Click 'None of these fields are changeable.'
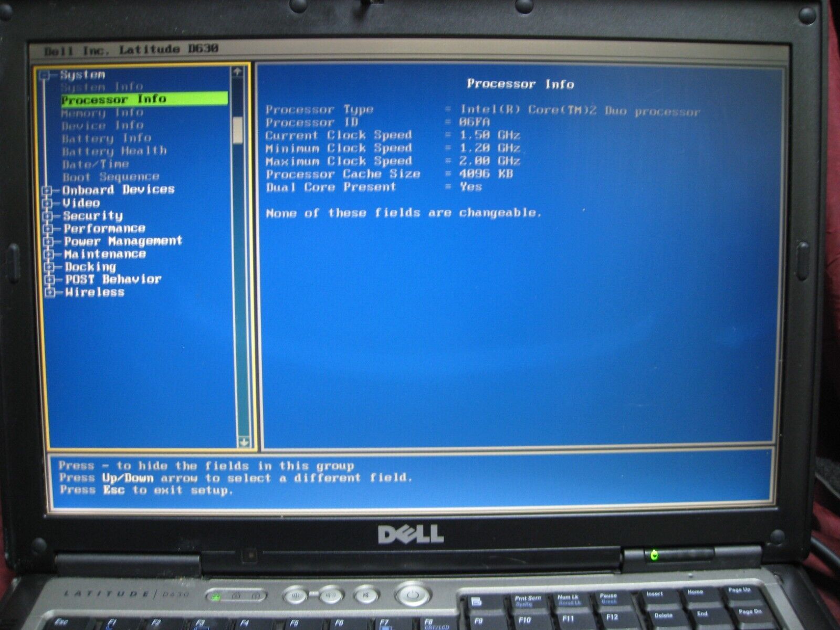Screen dimensions: 840x630 [x=403, y=213]
